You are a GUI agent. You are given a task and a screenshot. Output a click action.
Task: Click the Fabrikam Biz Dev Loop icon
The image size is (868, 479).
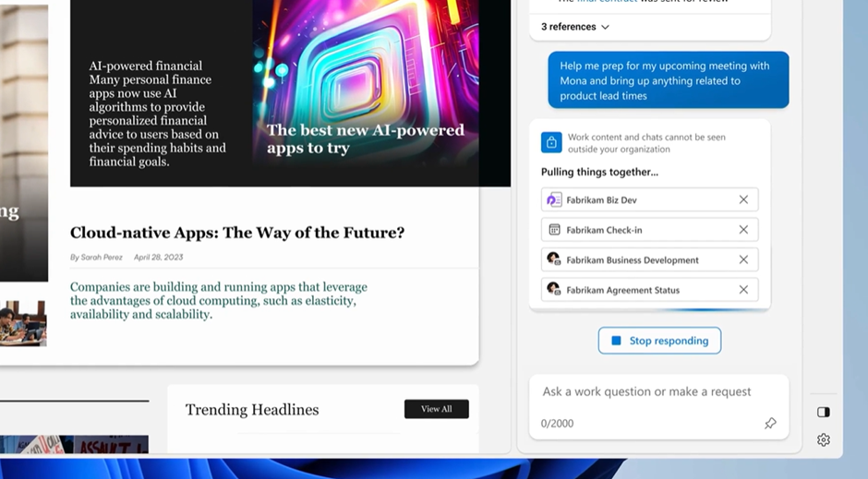(554, 200)
